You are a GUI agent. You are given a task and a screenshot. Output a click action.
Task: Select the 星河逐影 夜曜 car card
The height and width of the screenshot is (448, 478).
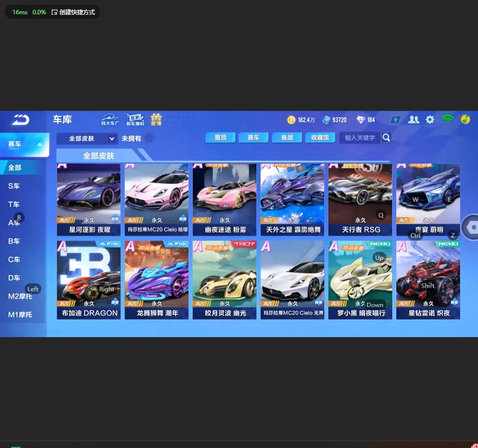click(89, 200)
